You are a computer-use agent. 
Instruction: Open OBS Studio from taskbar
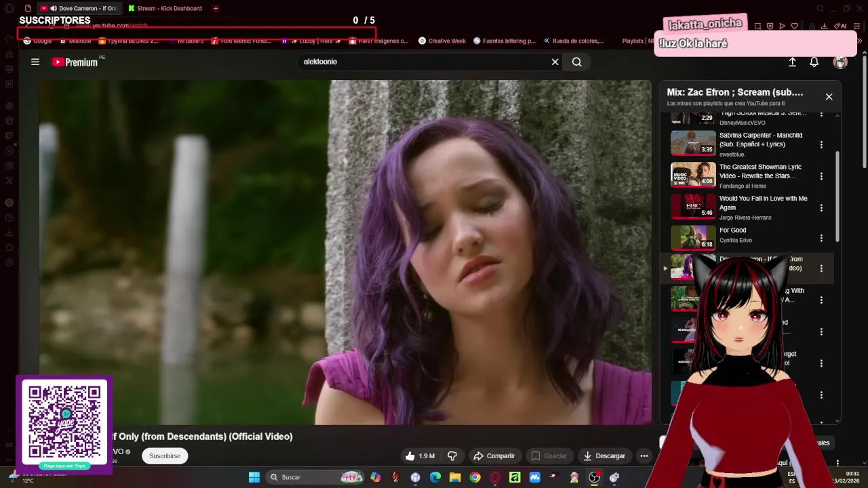[x=594, y=477]
